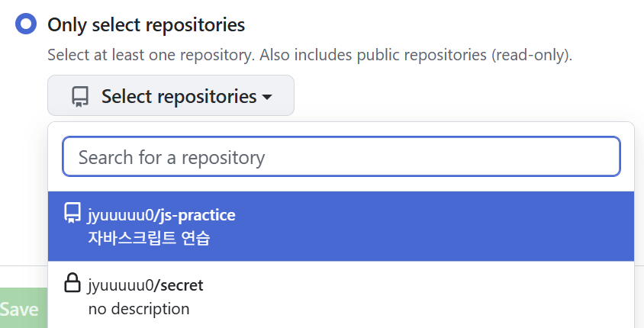Click "no description" text under secret repo

(x=139, y=309)
